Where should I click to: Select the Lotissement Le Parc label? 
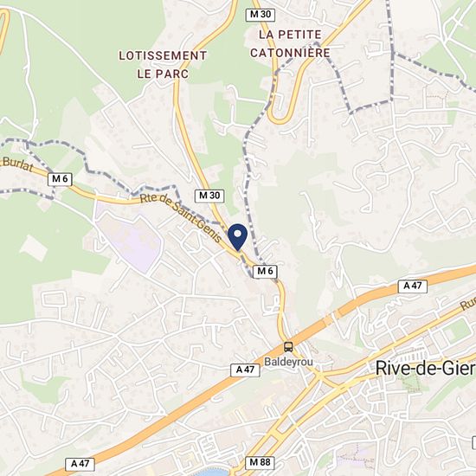tap(163, 65)
